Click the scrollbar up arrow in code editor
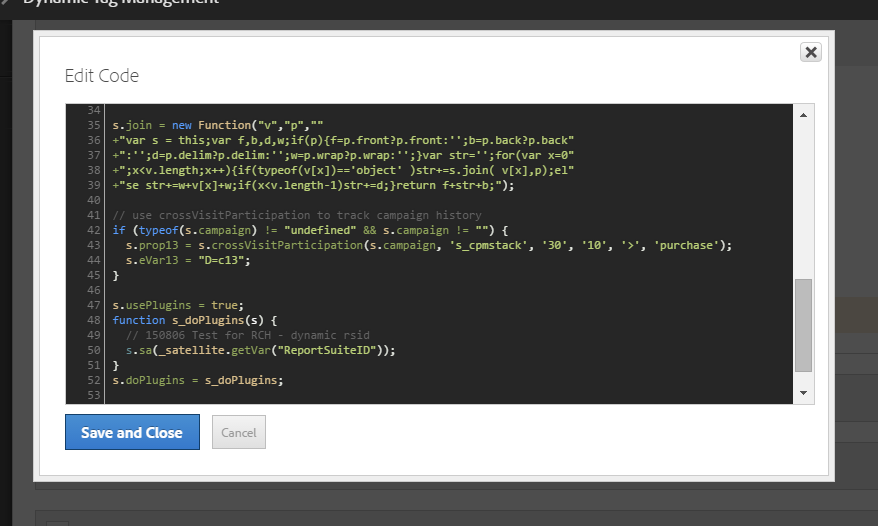 pos(803,116)
